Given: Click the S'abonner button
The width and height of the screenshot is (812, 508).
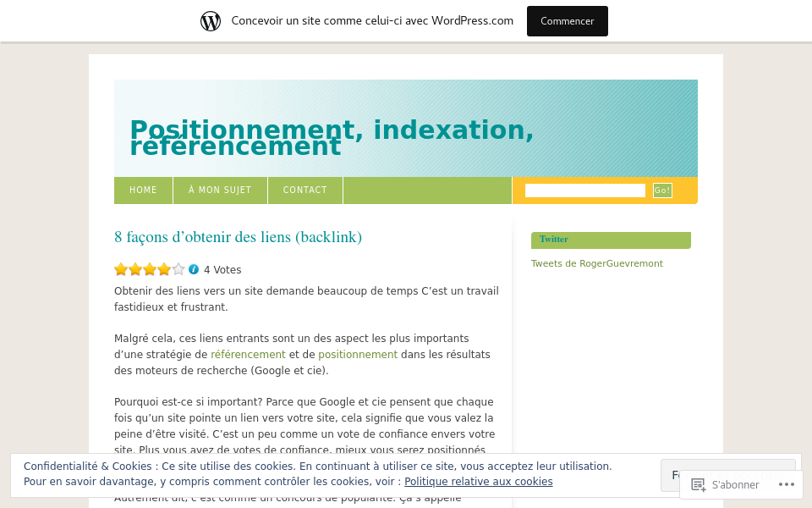Looking at the screenshot, I should 735,484.
